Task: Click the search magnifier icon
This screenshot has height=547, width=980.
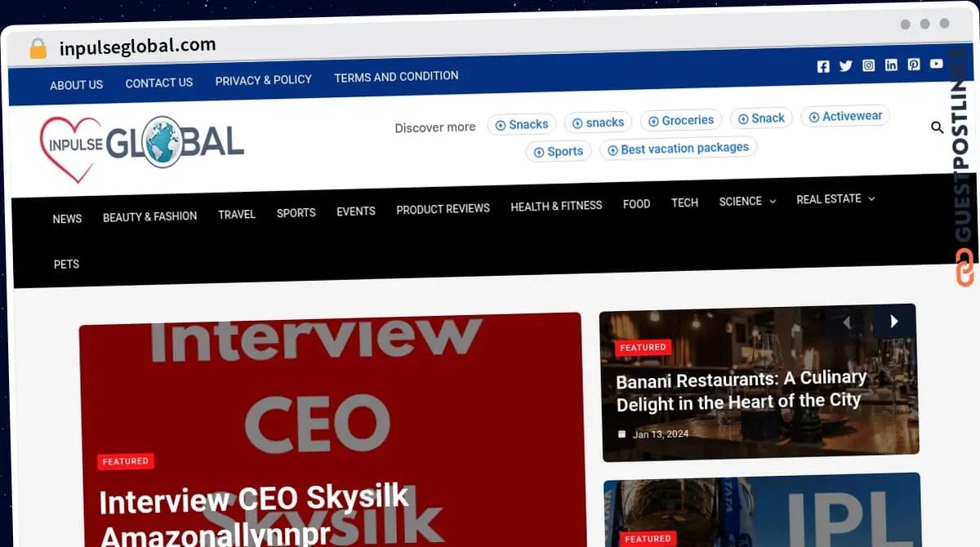Action: click(938, 127)
